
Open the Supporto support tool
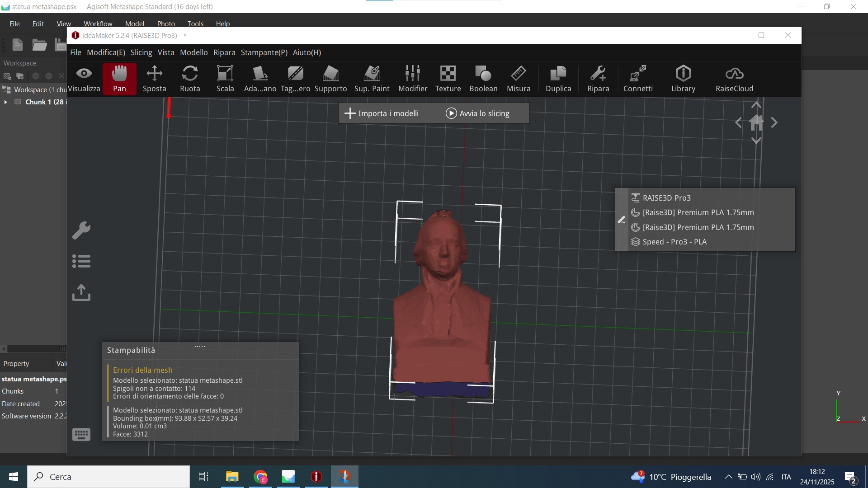[330, 79]
